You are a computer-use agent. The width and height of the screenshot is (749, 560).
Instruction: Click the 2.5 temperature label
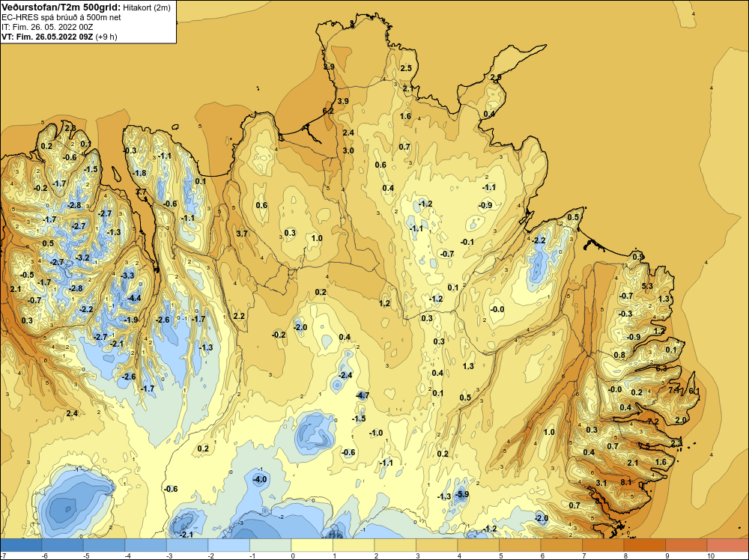(406, 68)
